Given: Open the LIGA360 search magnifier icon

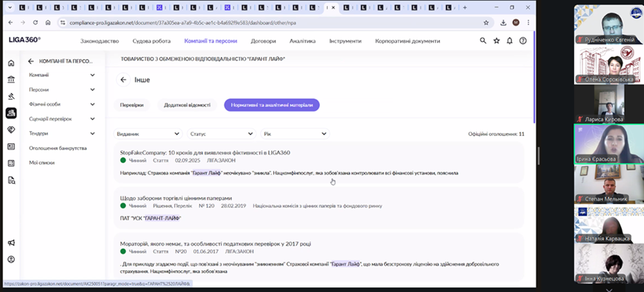Looking at the screenshot, I should click(483, 40).
